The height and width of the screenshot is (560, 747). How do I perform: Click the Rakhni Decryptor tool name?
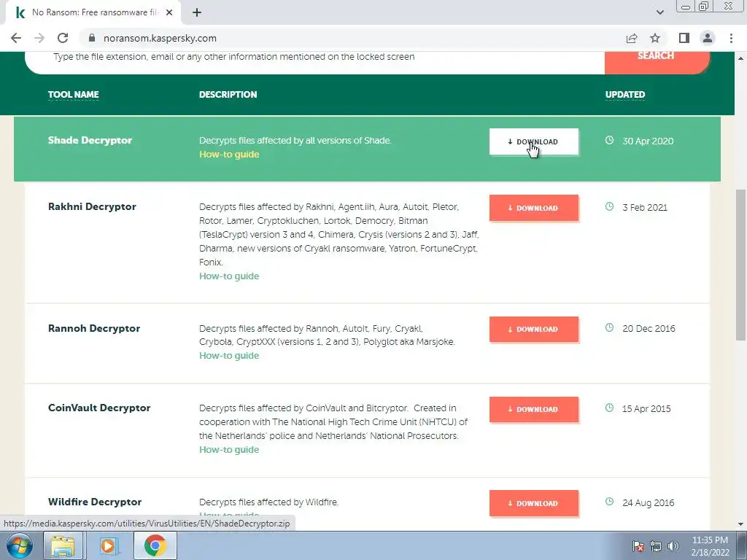click(92, 206)
